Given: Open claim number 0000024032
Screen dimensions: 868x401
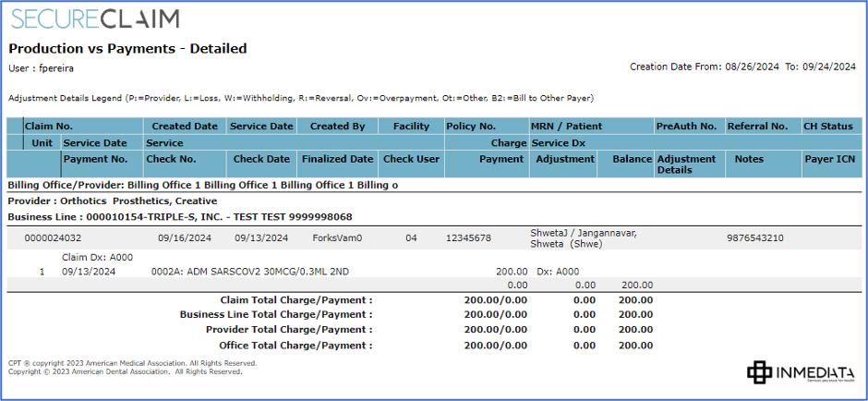Looking at the screenshot, I should [53, 238].
